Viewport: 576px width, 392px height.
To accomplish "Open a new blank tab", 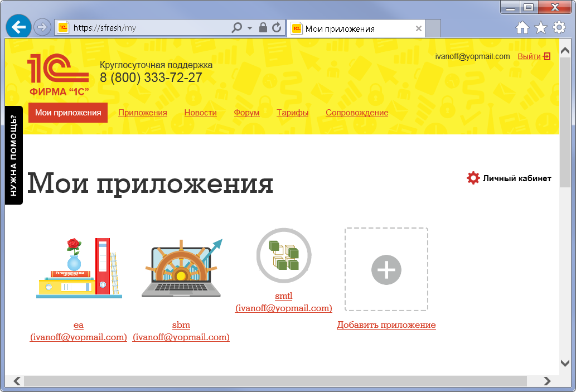I will [433, 28].
